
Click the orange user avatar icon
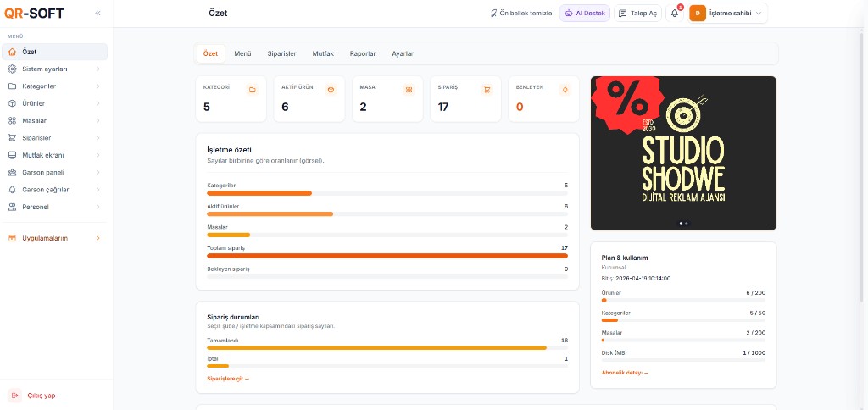point(698,14)
